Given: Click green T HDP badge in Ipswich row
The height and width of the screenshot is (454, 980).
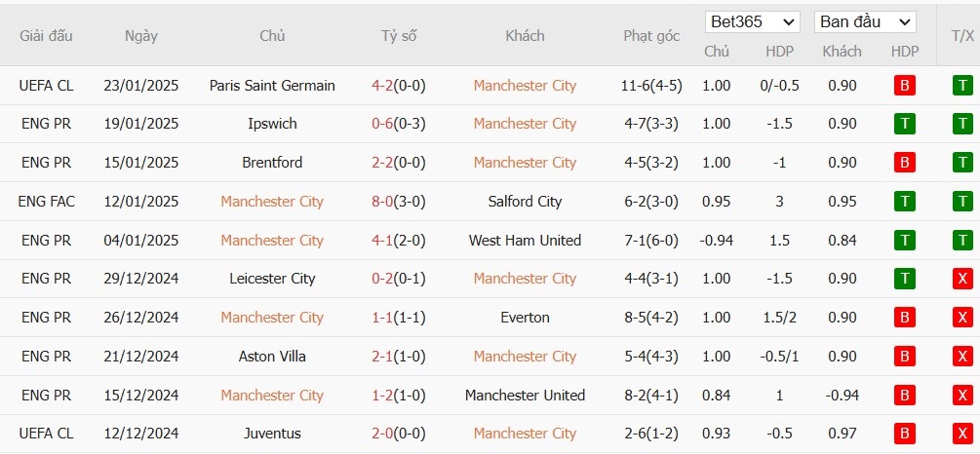Looking at the screenshot, I should click(904, 124).
